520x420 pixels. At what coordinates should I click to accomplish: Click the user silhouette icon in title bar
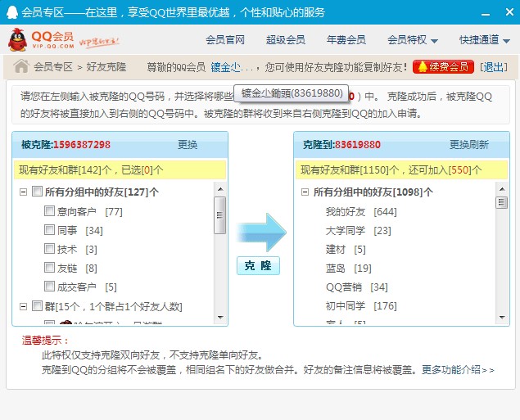coord(10,12)
